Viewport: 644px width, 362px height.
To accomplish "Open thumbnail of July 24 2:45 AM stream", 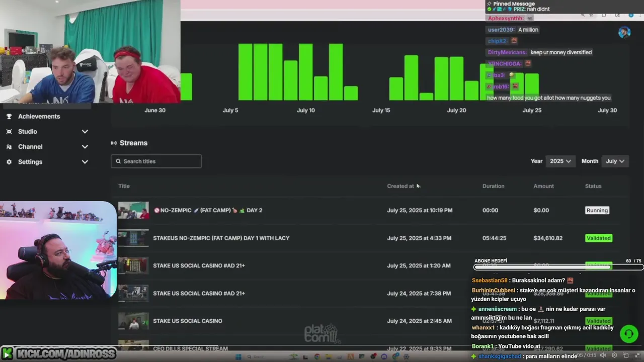I will [133, 321].
